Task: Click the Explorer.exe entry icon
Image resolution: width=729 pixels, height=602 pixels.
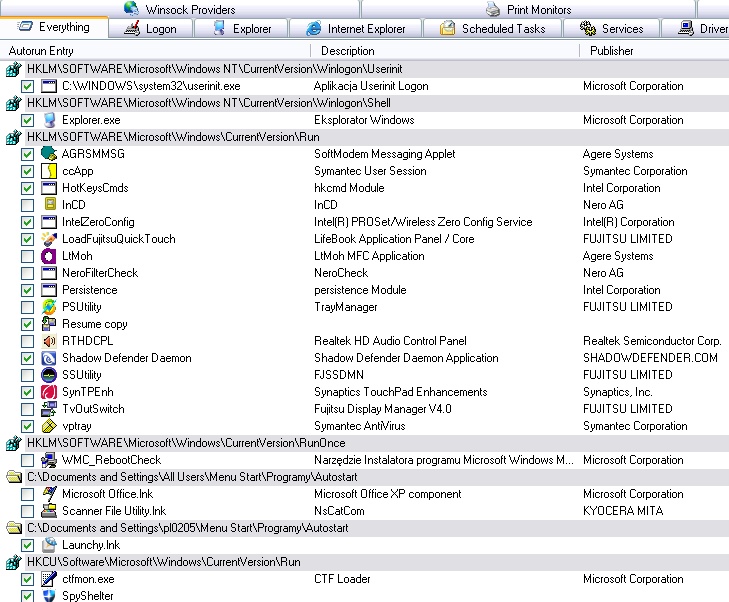Action: 48,120
